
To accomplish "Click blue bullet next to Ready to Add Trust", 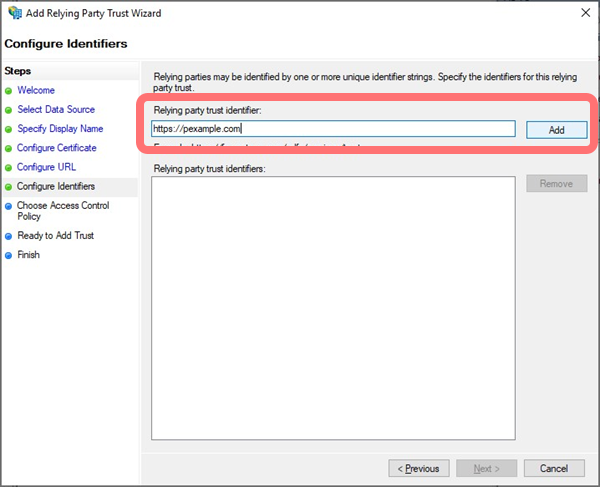I will pos(8,237).
